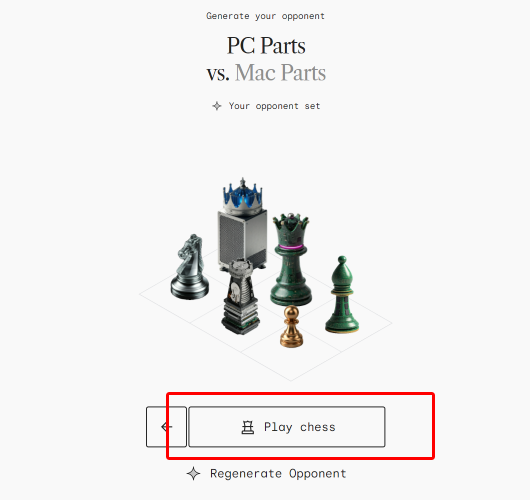
Task: Click the gray Mac Parts title
Action: coord(281,72)
